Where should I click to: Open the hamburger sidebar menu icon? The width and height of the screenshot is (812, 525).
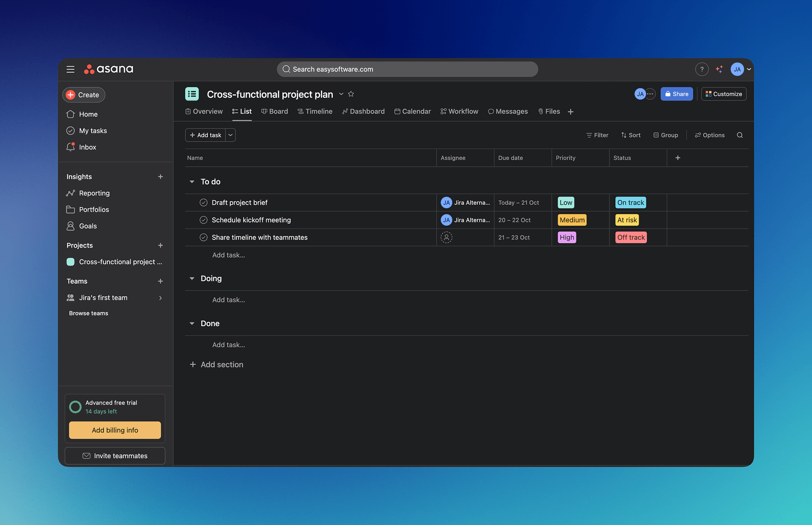[70, 69]
